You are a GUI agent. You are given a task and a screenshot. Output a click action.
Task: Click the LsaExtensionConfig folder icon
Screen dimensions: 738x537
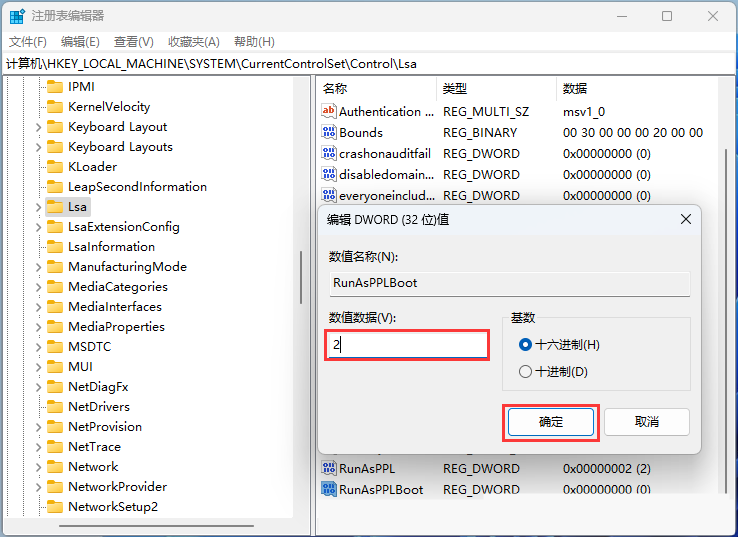55,227
